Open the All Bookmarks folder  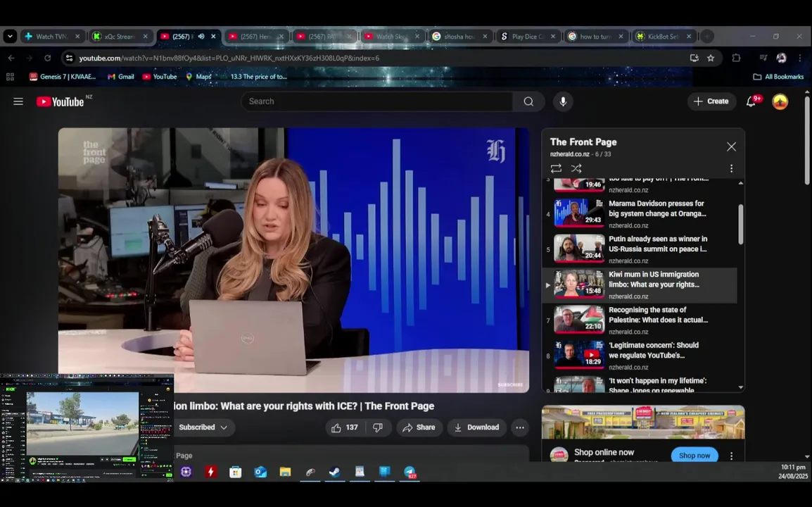pos(778,77)
